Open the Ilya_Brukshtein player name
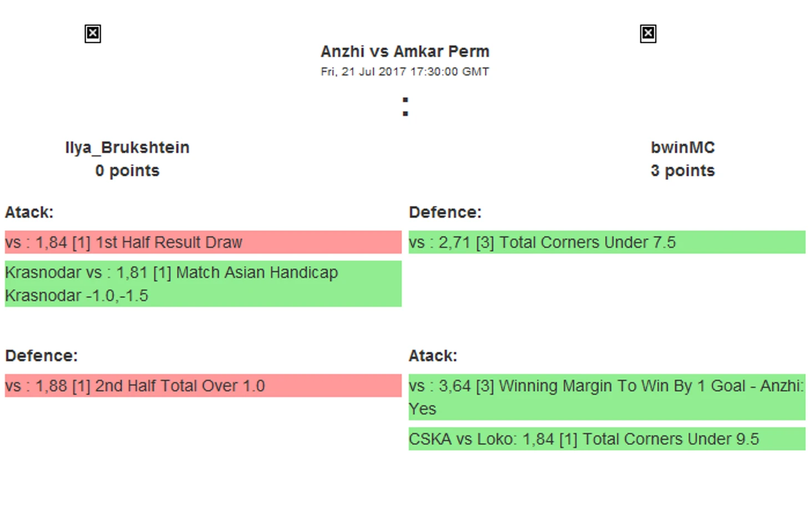This screenshot has height=532, width=810. (127, 148)
